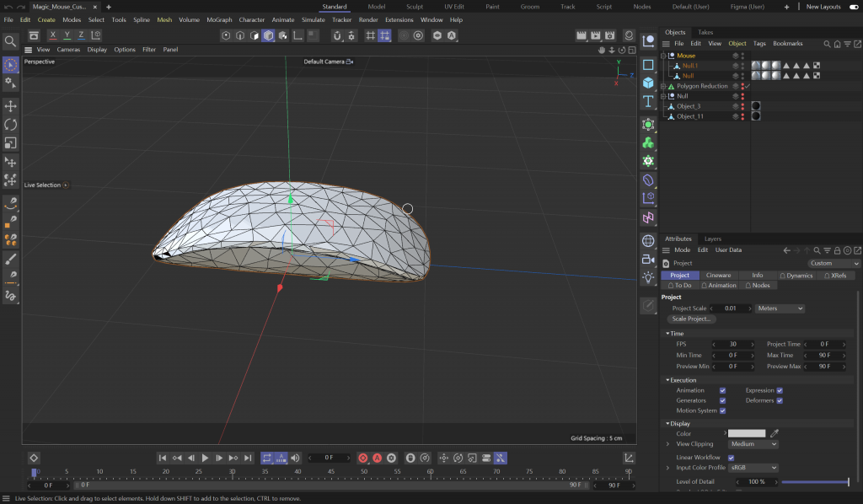This screenshot has height=504, width=863.
Task: Toggle New Layouts switch
Action: click(854, 7)
